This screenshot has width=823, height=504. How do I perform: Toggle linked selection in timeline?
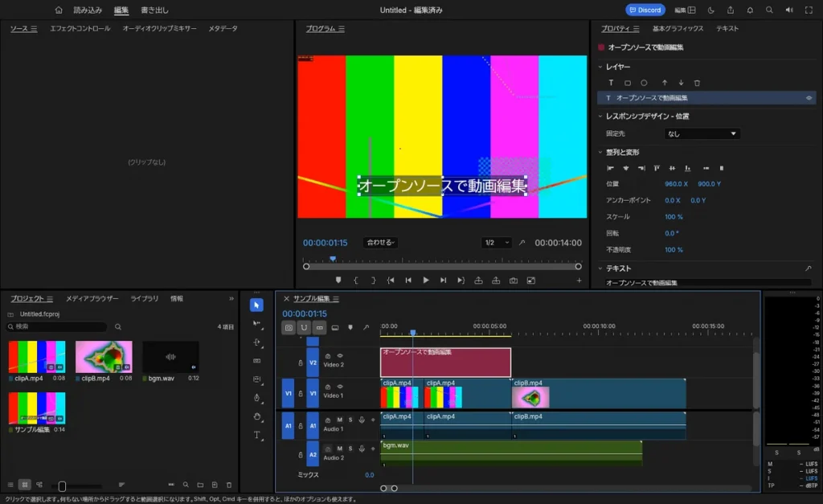pos(319,328)
